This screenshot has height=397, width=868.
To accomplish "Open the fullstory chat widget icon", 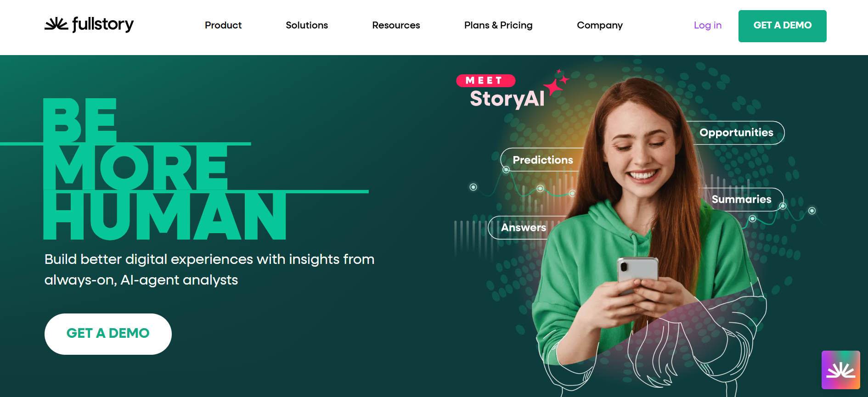I will (x=840, y=370).
